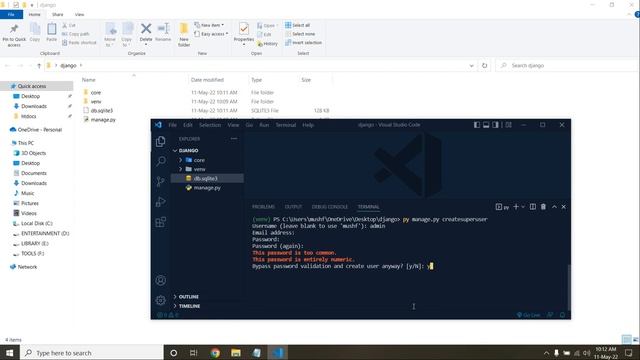Select db.sqlite3 in VS Code explorer
The height and width of the screenshot is (360, 640).
point(207,178)
